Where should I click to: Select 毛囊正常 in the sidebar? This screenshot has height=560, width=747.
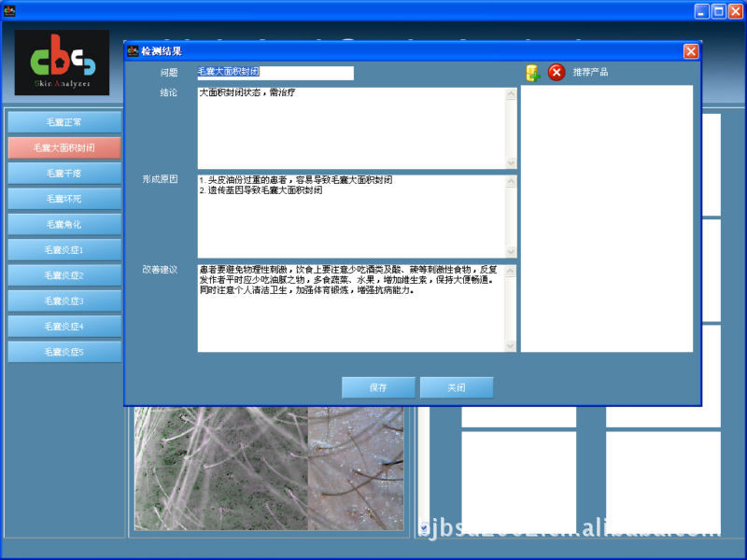[64, 122]
